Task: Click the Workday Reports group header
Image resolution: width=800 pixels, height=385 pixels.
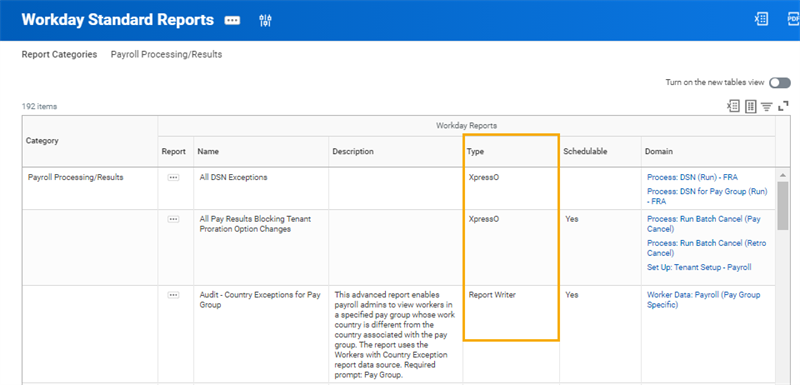Action: (x=466, y=125)
